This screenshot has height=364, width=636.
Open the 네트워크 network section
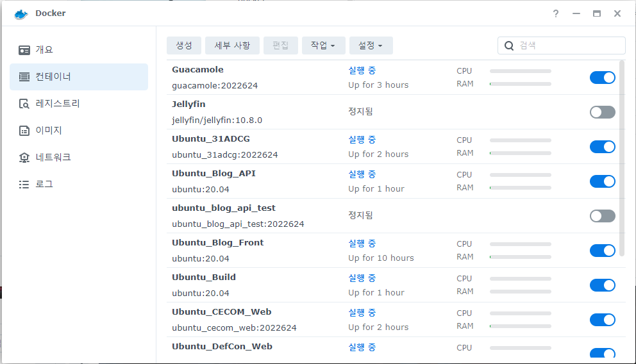79,157
